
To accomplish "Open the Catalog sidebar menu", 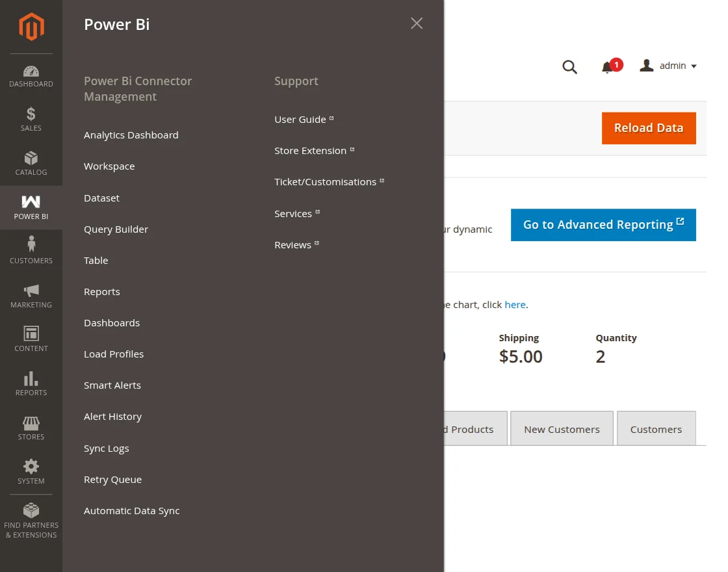I will pos(31,163).
